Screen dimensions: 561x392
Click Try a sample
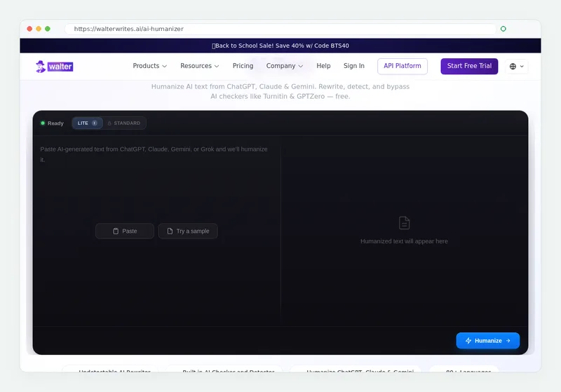[188, 231]
